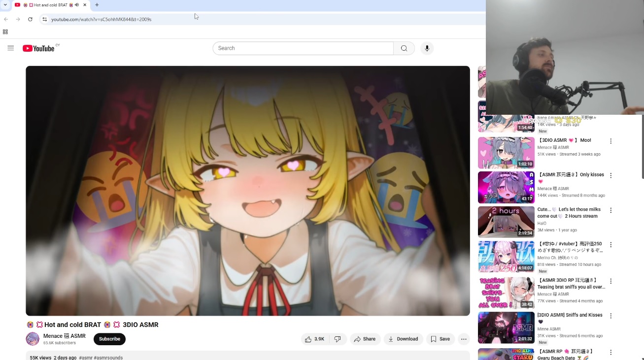
Task: Open browser tab search dropdown
Action: click(x=5, y=5)
